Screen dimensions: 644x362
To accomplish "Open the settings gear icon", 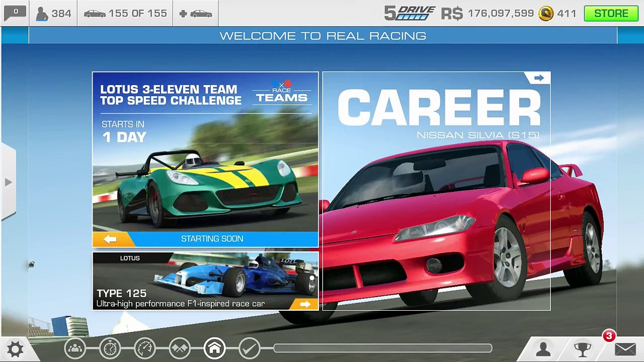I will pos(15,348).
